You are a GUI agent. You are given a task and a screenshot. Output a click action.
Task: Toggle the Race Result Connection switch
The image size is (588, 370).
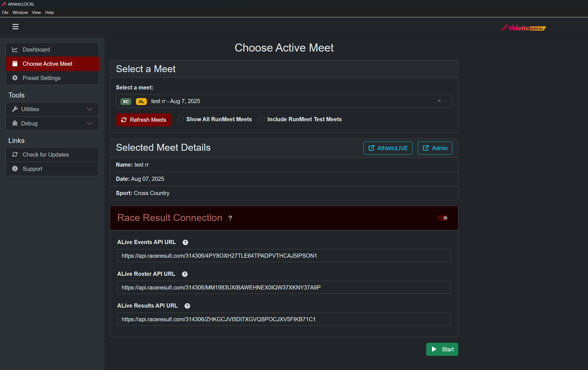pyautogui.click(x=442, y=218)
